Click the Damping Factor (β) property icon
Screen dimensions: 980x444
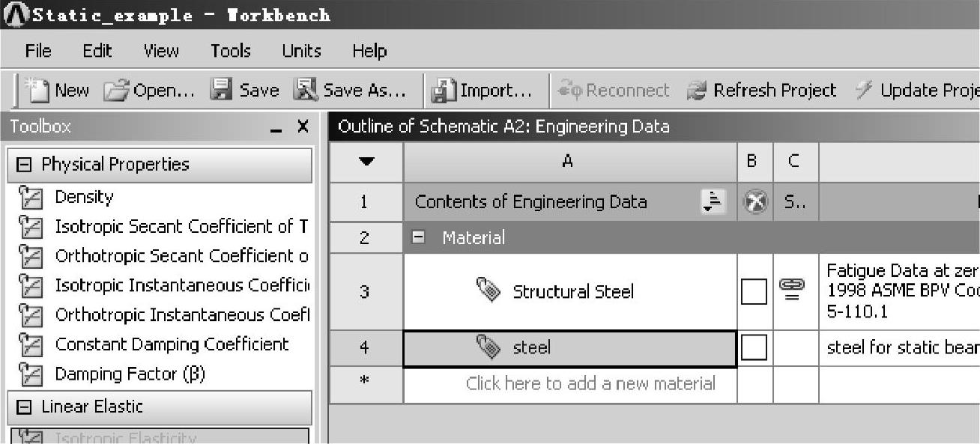pyautogui.click(x=31, y=374)
